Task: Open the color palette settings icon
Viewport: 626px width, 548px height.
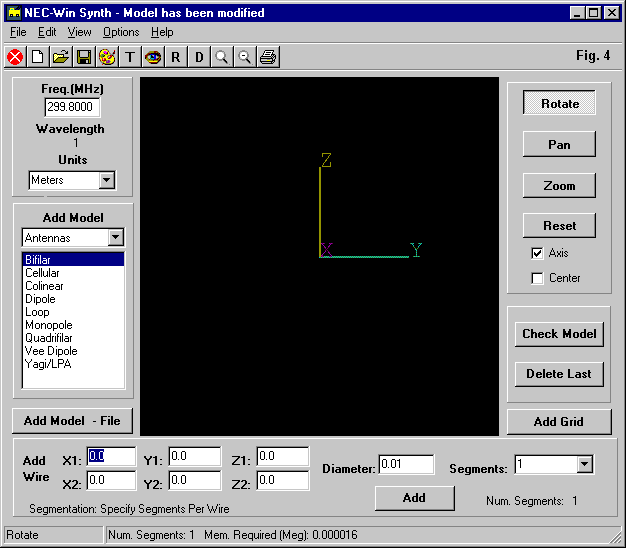Action: tap(107, 57)
